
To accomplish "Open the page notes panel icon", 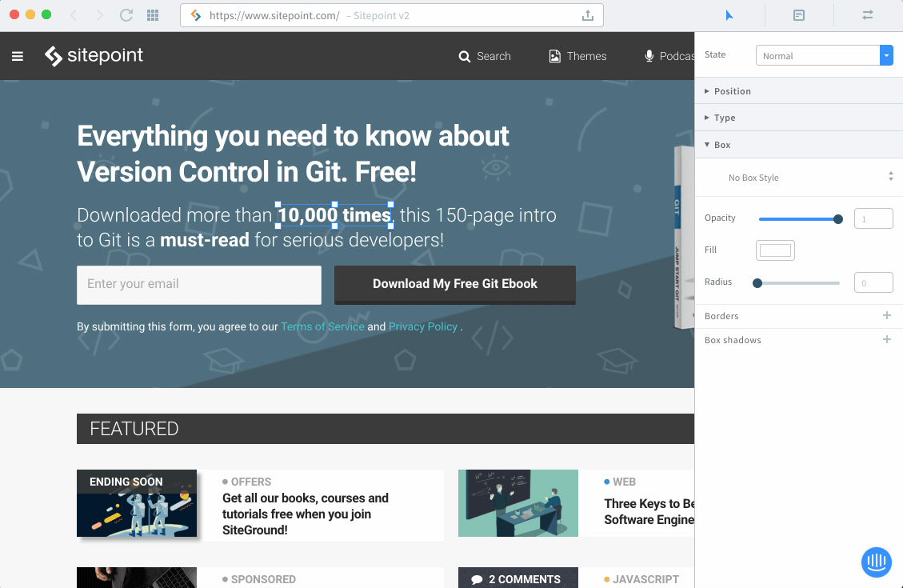I will click(799, 15).
